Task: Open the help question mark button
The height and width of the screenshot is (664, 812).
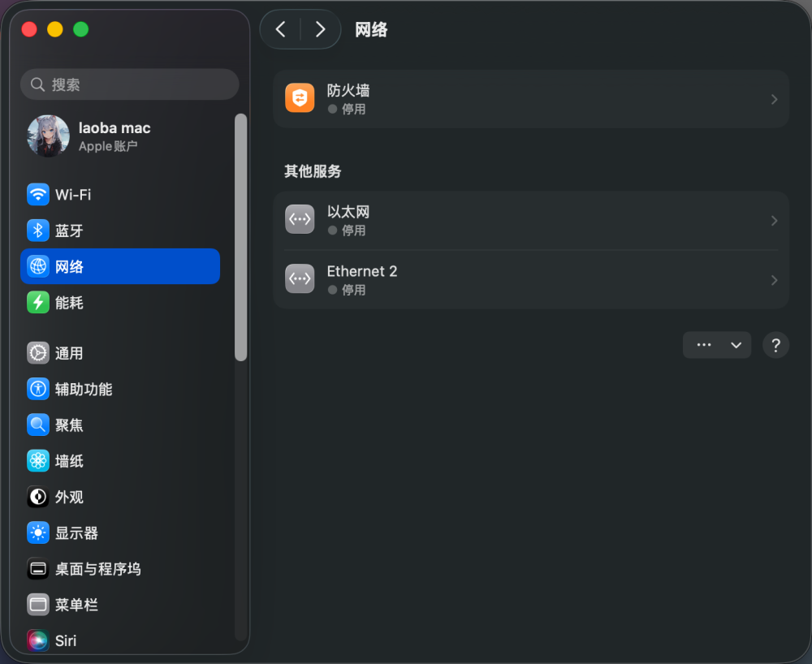Action: coord(775,345)
